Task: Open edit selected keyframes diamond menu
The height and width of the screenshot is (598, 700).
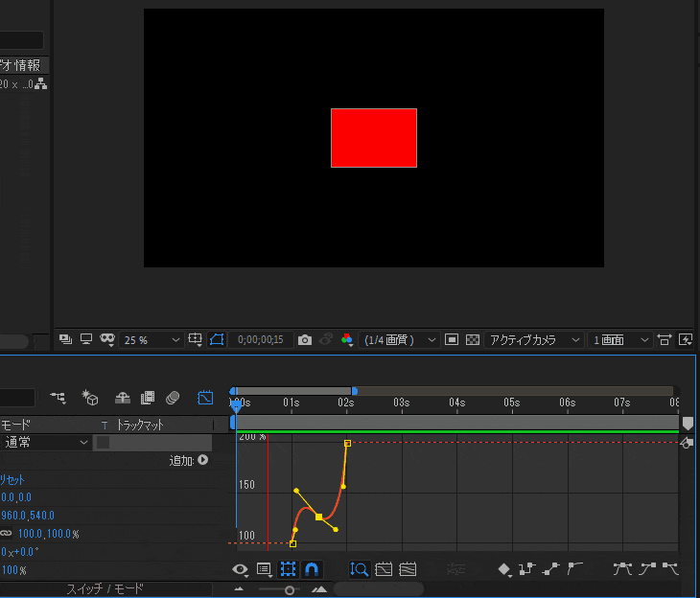Action: click(504, 569)
